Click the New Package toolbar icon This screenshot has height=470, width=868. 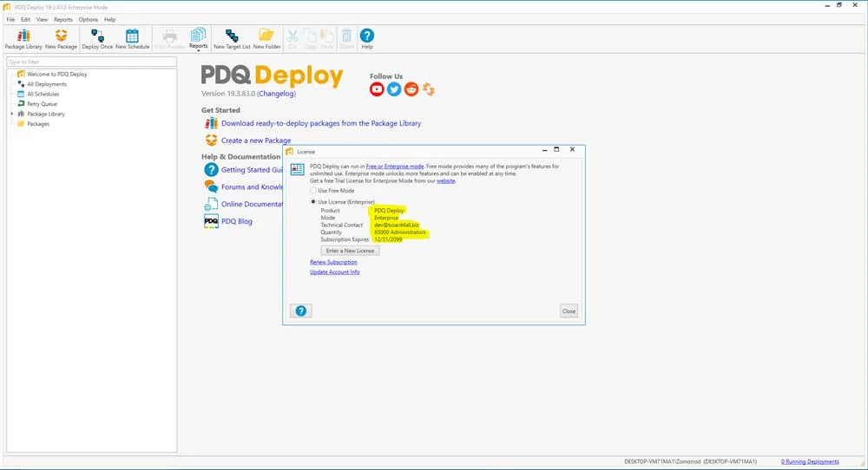click(x=61, y=39)
